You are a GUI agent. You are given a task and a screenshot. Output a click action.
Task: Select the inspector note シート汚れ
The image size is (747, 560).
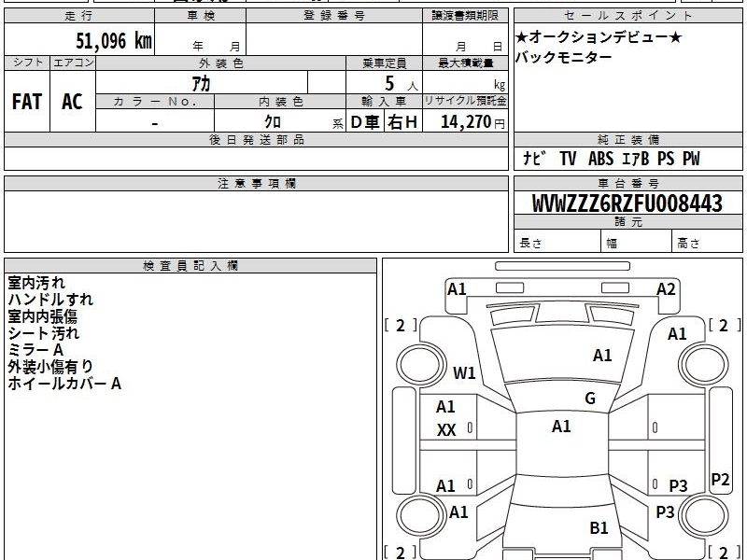pos(43,333)
